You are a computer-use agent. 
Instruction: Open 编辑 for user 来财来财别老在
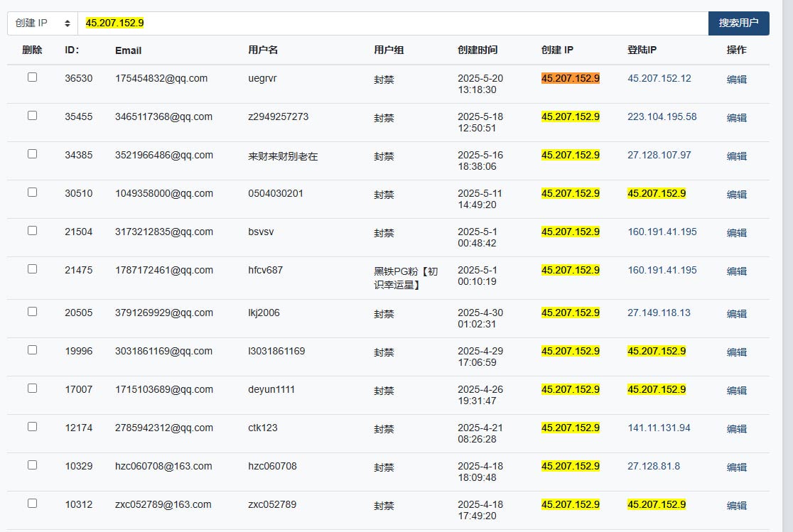tap(736, 156)
